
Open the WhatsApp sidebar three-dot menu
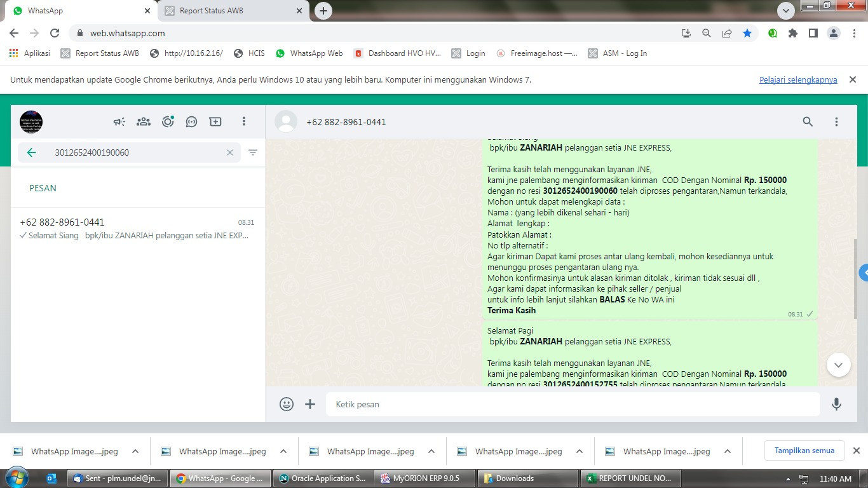(x=244, y=121)
